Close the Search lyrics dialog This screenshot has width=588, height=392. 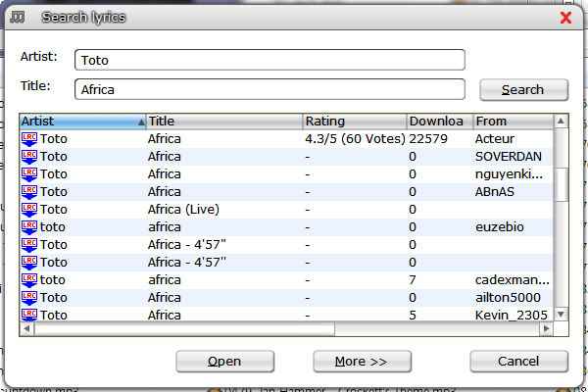coord(565,18)
